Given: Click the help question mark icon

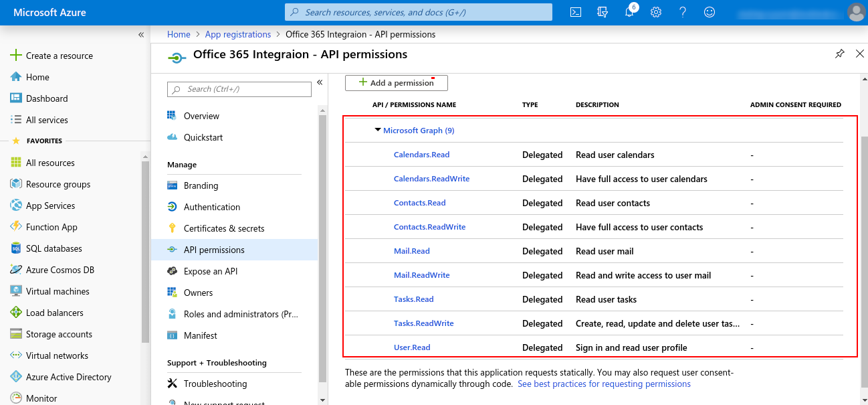Looking at the screenshot, I should click(683, 12).
